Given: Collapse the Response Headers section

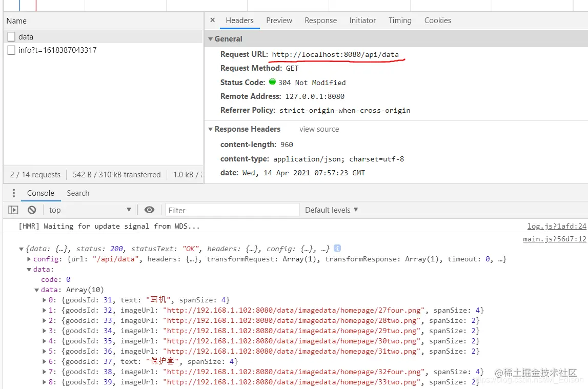Looking at the screenshot, I should [210, 129].
